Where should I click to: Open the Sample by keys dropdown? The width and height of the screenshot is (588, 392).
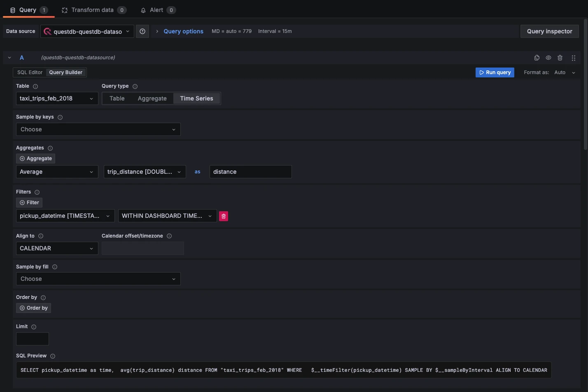click(x=98, y=129)
